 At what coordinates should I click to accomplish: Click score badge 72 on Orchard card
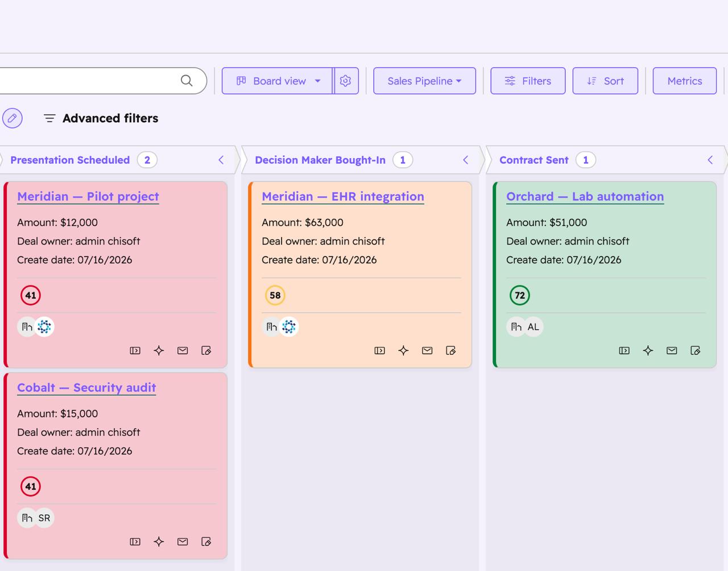click(520, 295)
